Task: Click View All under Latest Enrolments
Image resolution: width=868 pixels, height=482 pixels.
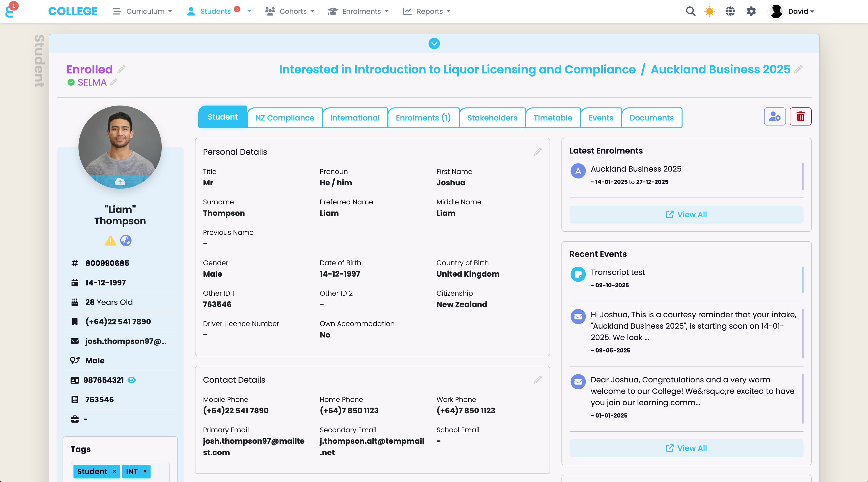Action: (x=686, y=215)
